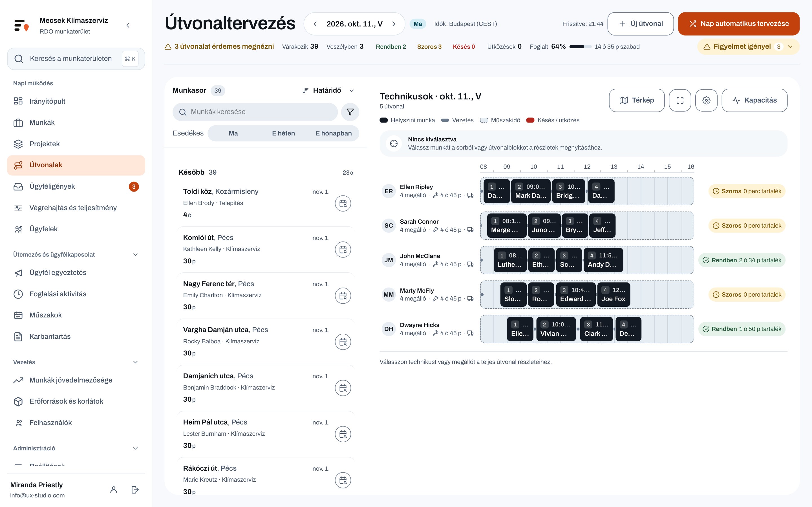Go to next day arrow

[394, 24]
